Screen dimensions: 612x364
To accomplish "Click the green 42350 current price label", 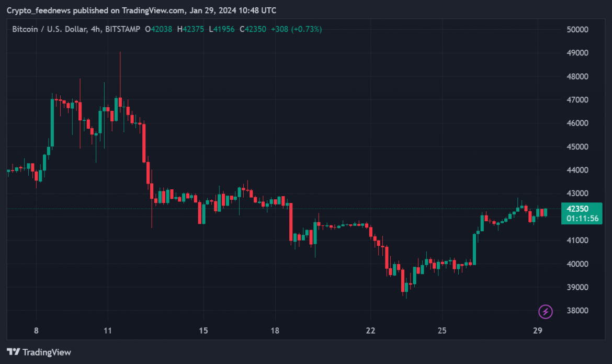I will tap(581, 209).
